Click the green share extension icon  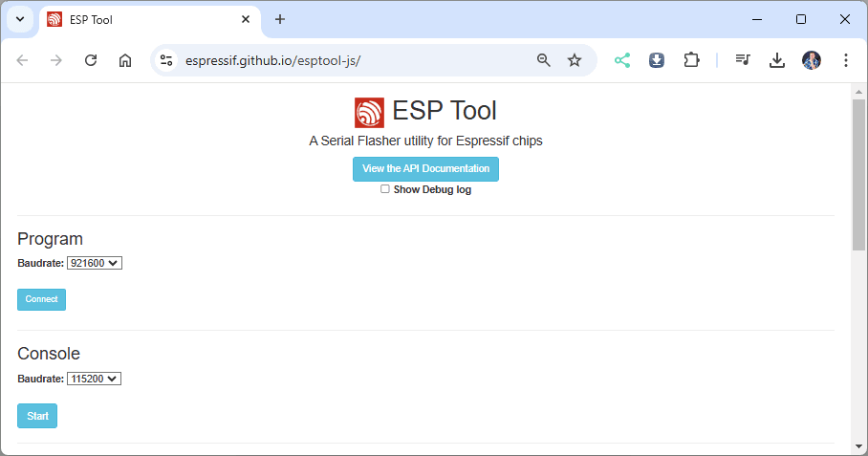tap(622, 60)
